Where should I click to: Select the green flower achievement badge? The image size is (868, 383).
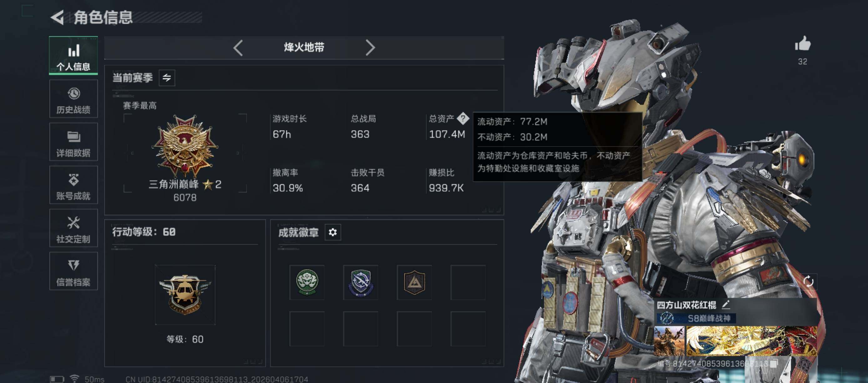307,282
